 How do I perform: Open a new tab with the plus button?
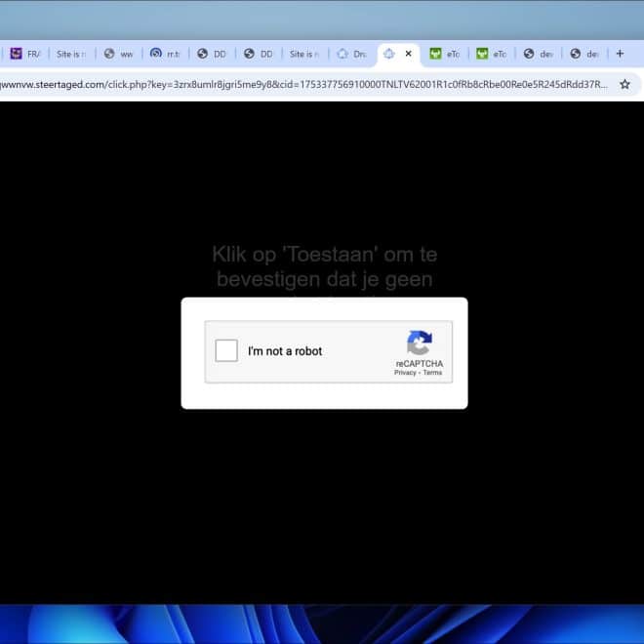(x=620, y=54)
